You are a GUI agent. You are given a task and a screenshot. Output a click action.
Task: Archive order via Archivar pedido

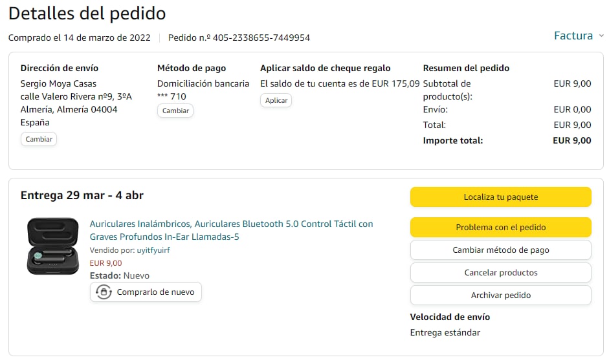(x=500, y=295)
